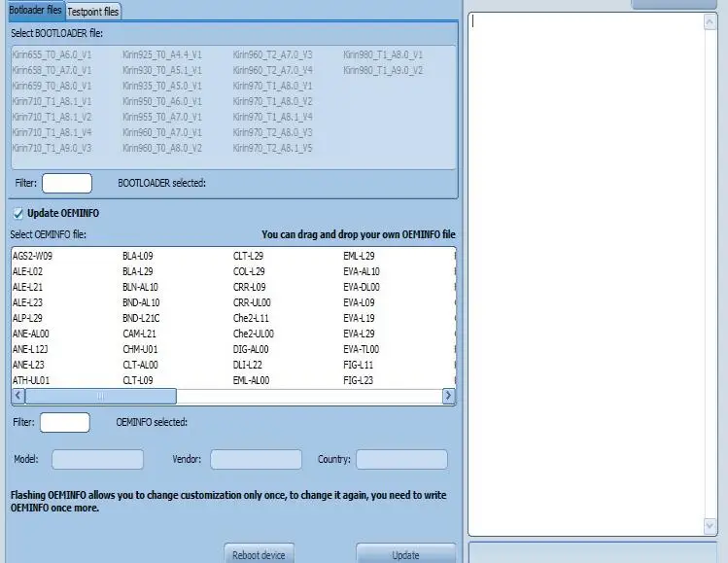This screenshot has width=728, height=563.
Task: Select Che2-L11 in the OEMINFO list
Action: 251,318
